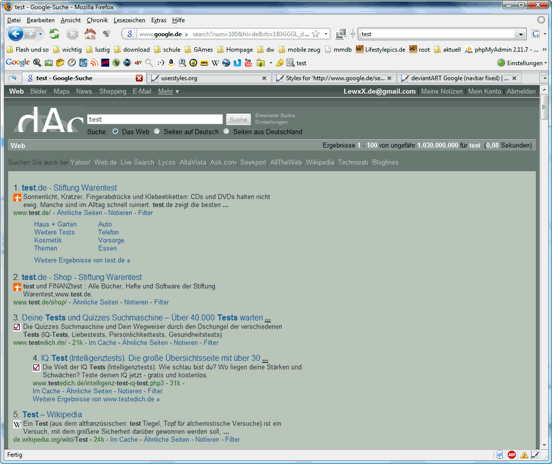Open the URL bar history dropdown

326,34
